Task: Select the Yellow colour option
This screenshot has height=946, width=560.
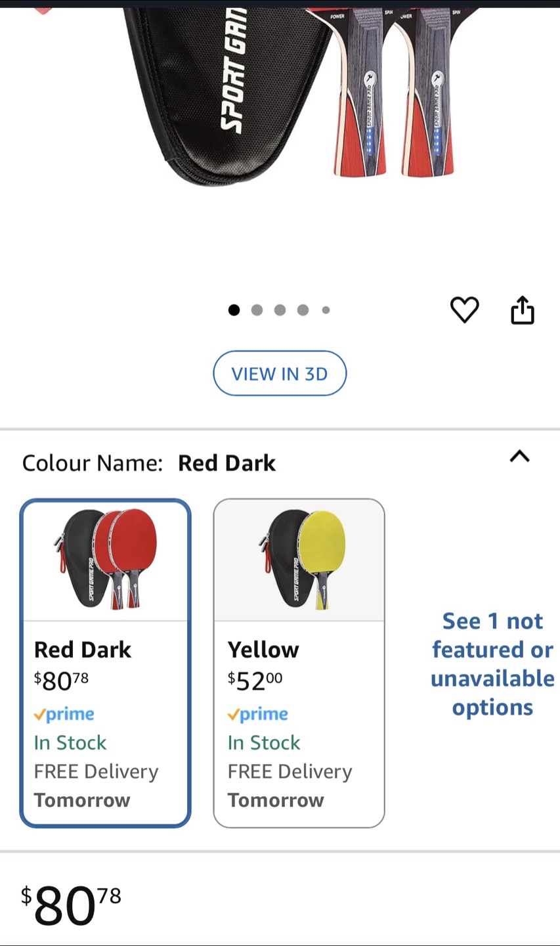Action: [299, 663]
